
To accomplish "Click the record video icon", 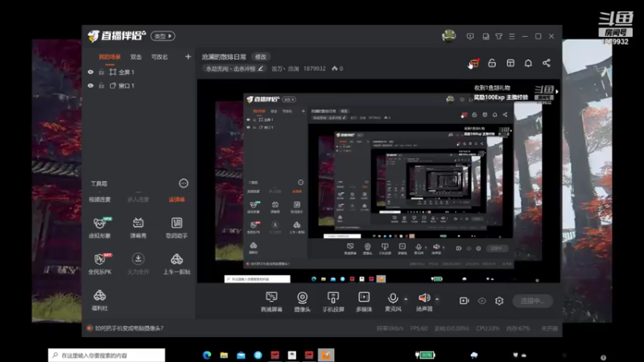I will (464, 301).
